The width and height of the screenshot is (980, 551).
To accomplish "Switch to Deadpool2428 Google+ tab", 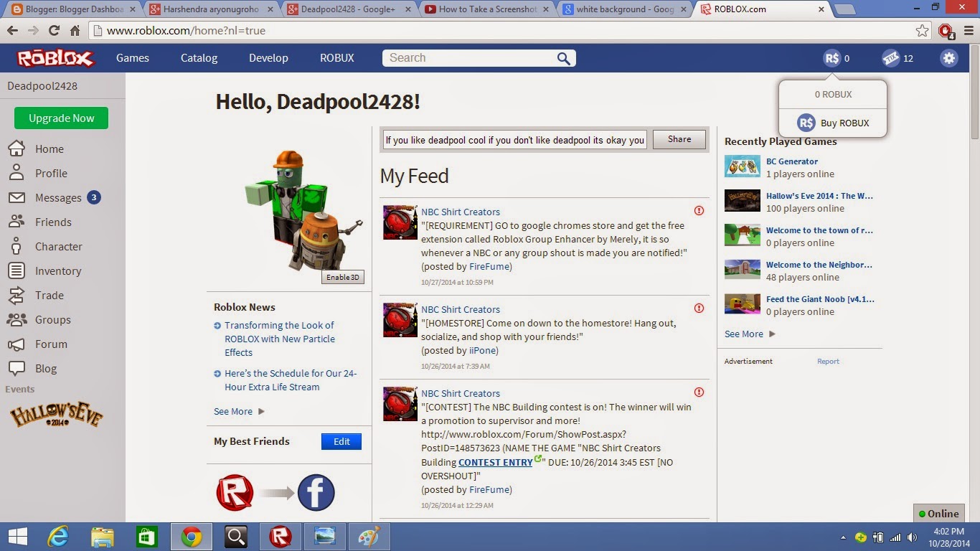I will (x=347, y=9).
